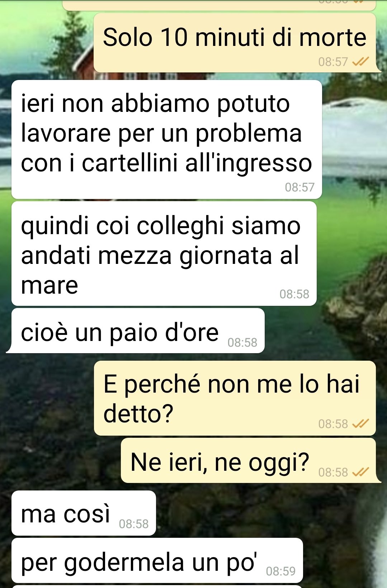Select the message about 'cartellini all'ingresso'

167,139
